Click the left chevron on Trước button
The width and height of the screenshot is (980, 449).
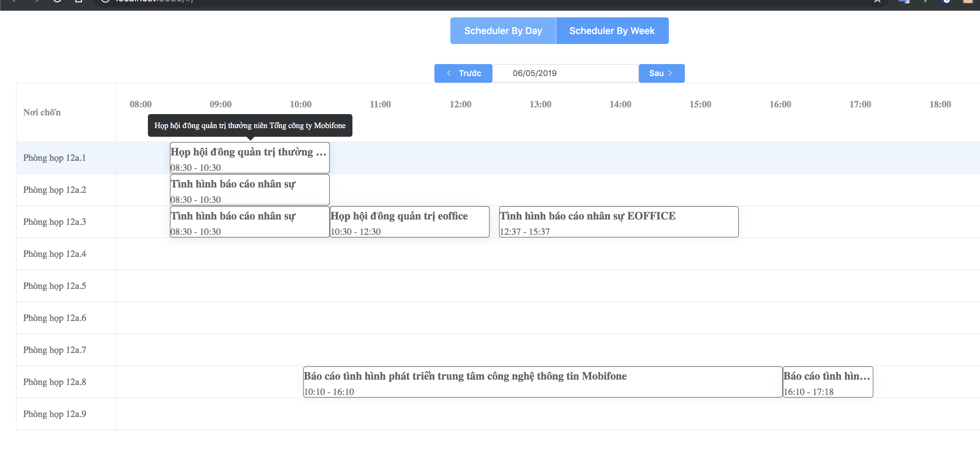click(449, 73)
